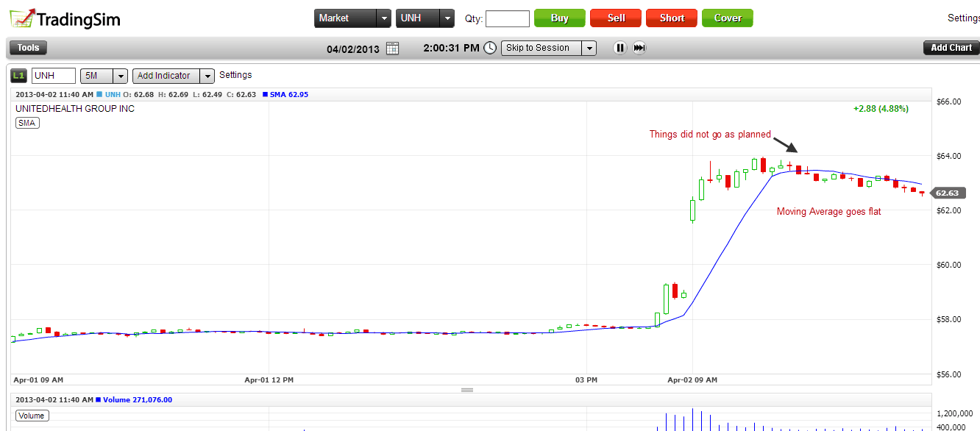Click the green L1 icon
The height and width of the screenshot is (431, 980).
coord(18,76)
